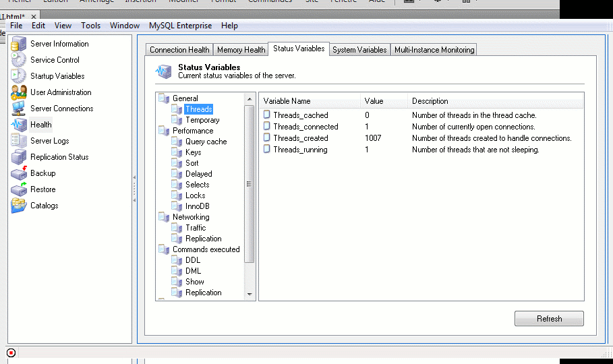Click the Status Variables header icon

click(x=163, y=71)
